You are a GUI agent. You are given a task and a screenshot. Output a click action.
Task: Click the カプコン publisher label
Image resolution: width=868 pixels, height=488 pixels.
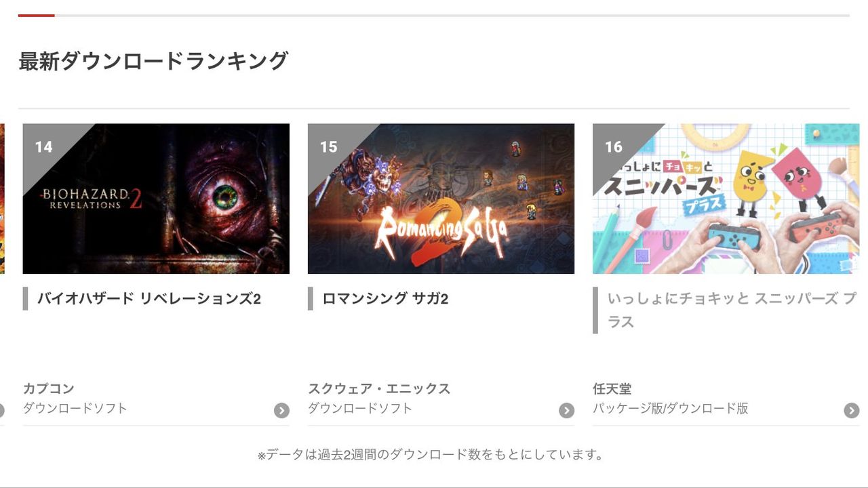coord(49,388)
